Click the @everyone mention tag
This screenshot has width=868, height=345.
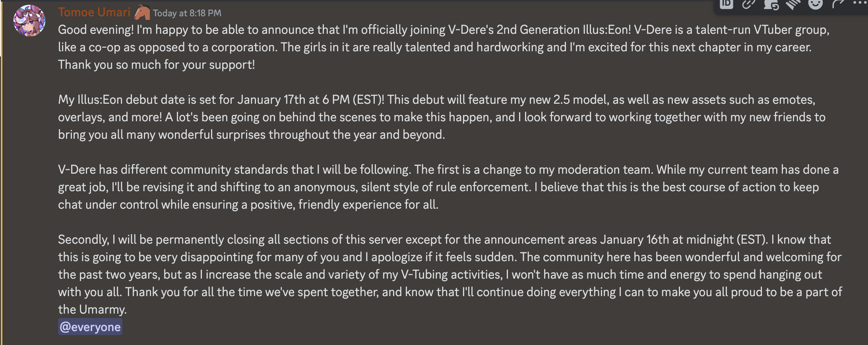[90, 327]
